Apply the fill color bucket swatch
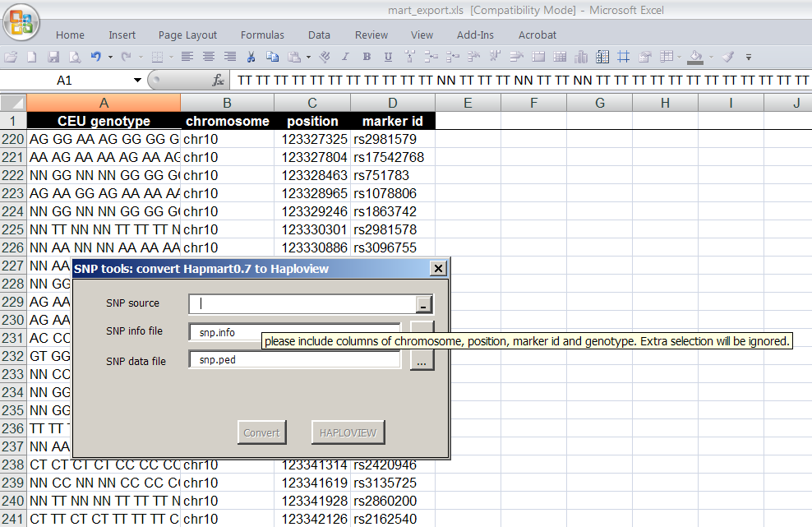The height and width of the screenshot is (527, 812). click(695, 57)
